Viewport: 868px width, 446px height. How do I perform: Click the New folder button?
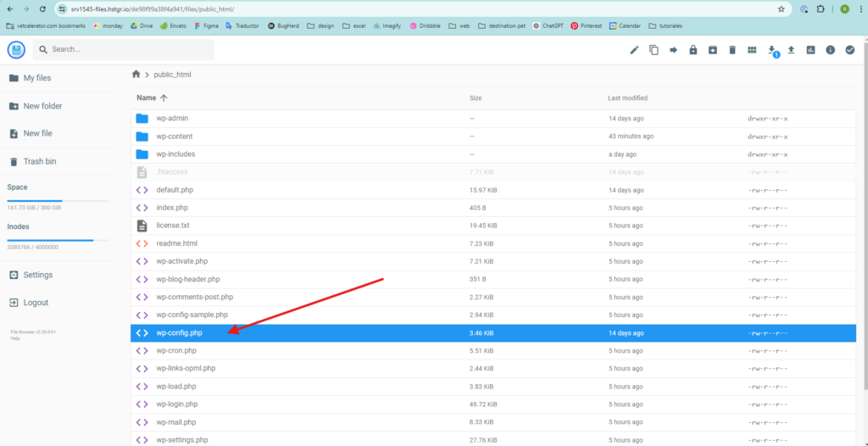coord(42,106)
